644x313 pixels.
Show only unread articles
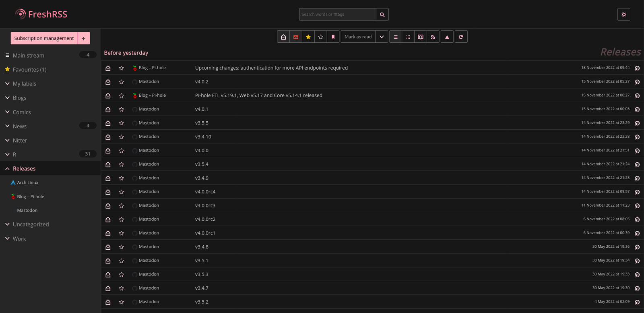coord(296,37)
